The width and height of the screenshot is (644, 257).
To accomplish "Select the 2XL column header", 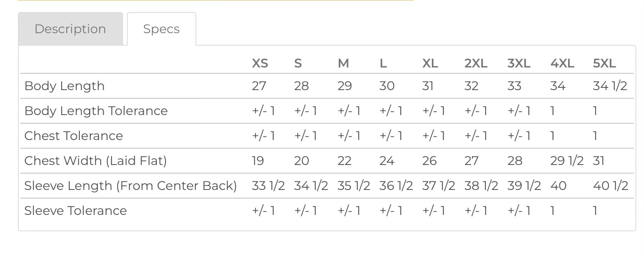I will [x=476, y=63].
